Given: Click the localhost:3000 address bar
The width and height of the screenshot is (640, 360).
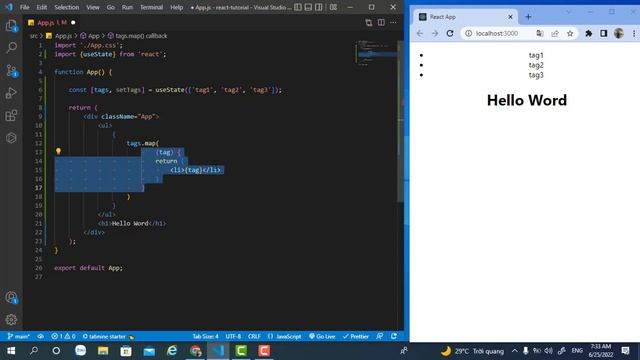Looking at the screenshot, I should [x=497, y=33].
